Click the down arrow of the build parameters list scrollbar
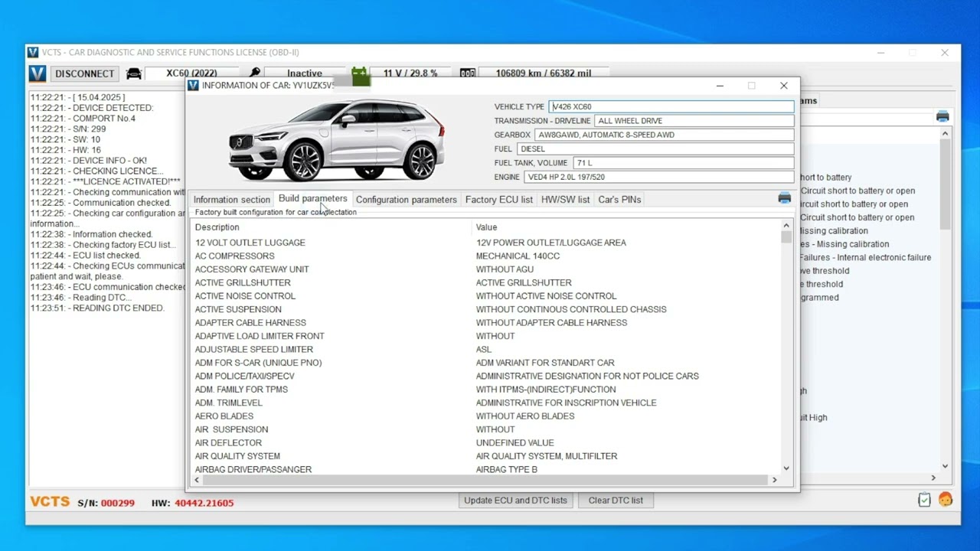The image size is (980, 551). click(x=786, y=468)
